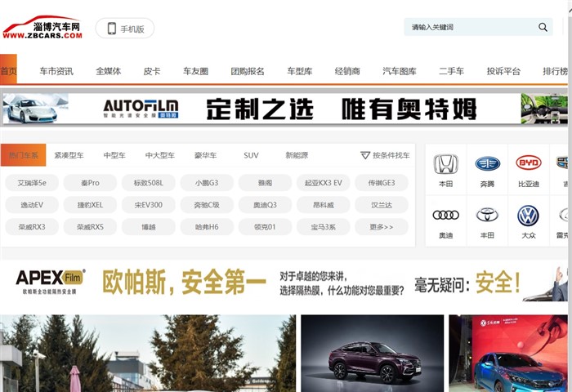Choose the 荣威RX3 model pill
The width and height of the screenshot is (572, 392).
tap(32, 227)
